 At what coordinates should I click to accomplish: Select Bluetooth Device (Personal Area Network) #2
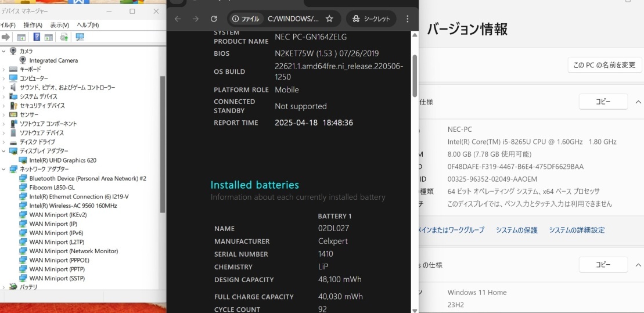tap(88, 178)
